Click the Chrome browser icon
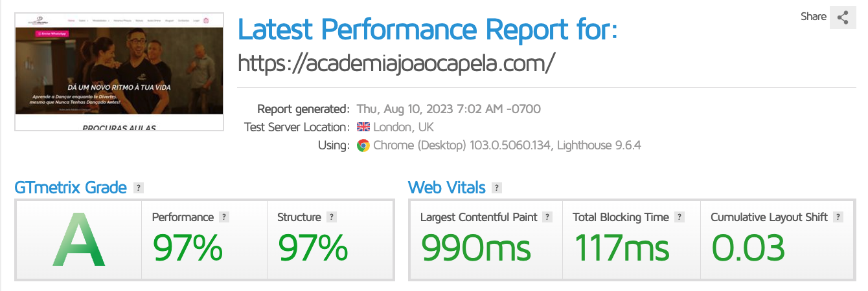This screenshot has height=291, width=868. tap(363, 145)
